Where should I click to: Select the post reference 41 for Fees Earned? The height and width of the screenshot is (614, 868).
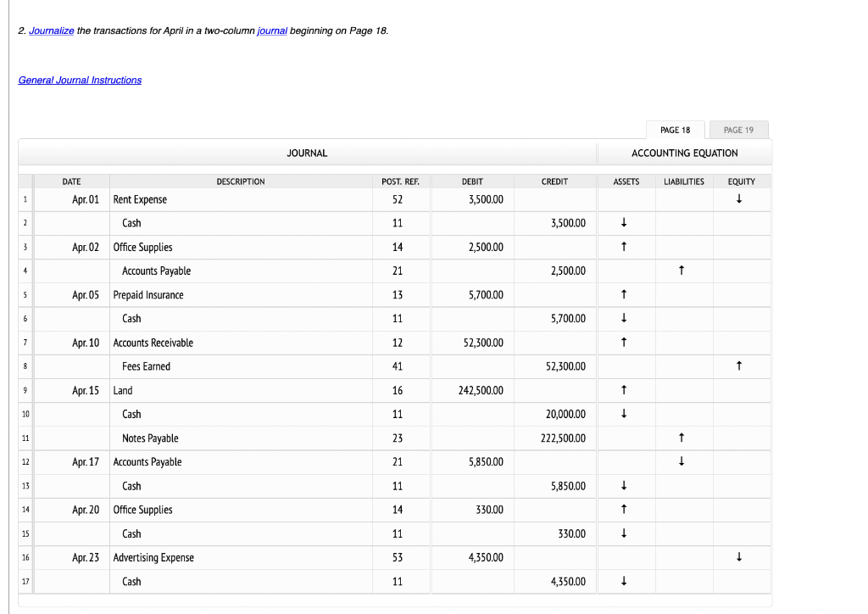[400, 366]
